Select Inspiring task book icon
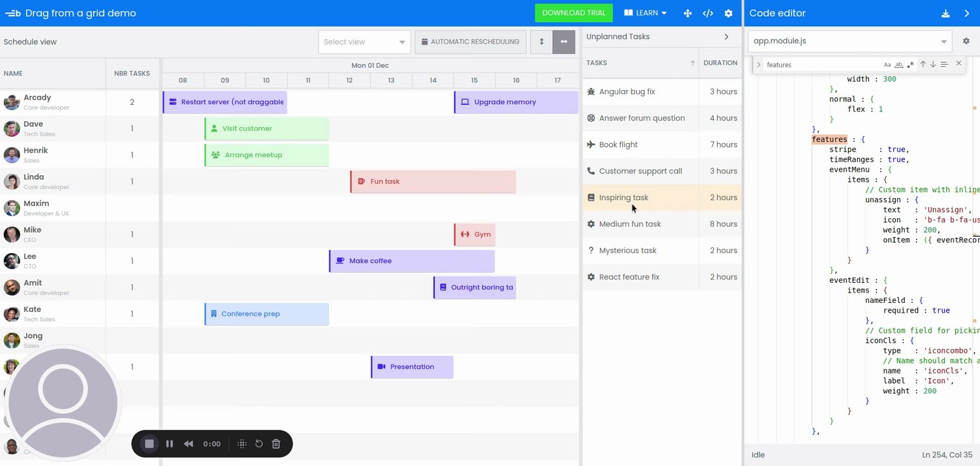The height and width of the screenshot is (466, 980). click(591, 197)
